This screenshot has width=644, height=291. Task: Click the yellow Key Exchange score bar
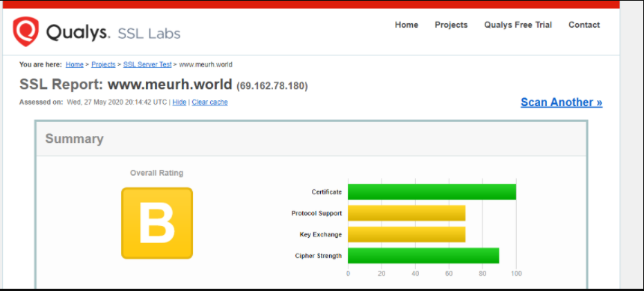[x=407, y=235]
